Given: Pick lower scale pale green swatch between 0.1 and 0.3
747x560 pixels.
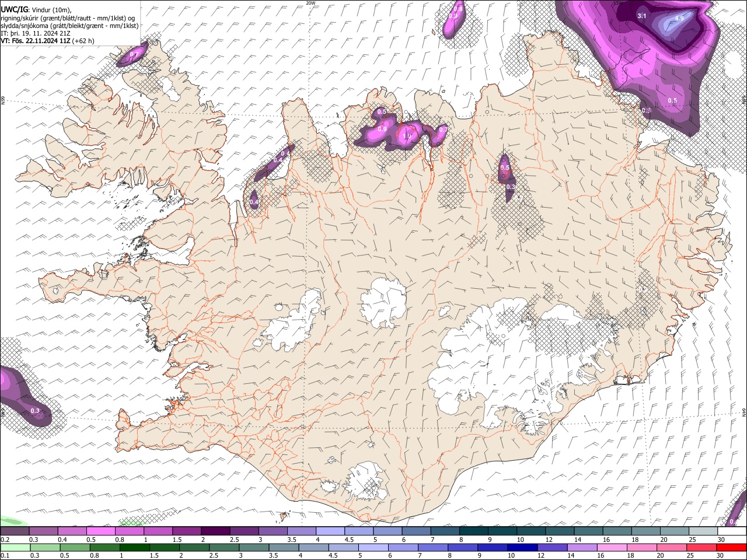Looking at the screenshot, I should coord(15,547).
